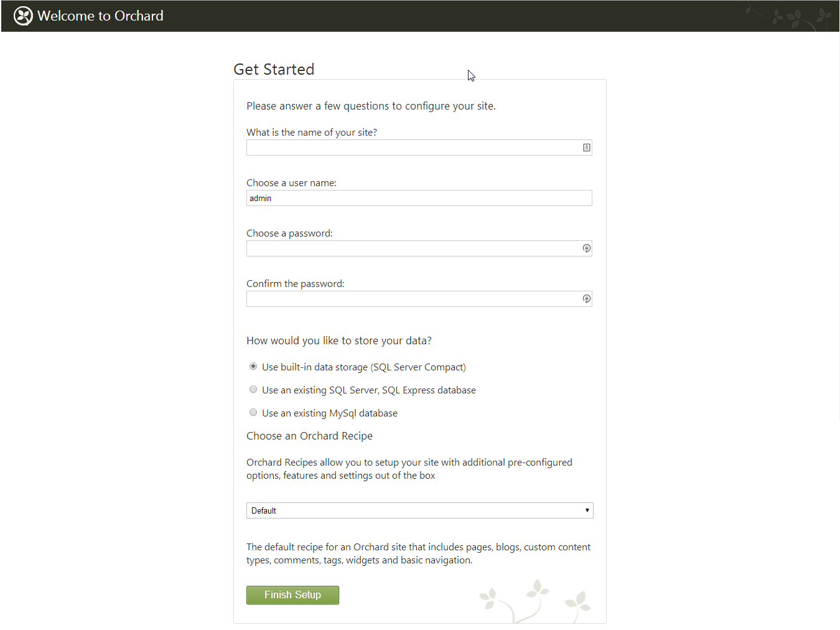Click the 'Choose an Orchard Recipe' heading
The image size is (840, 630).
point(309,436)
